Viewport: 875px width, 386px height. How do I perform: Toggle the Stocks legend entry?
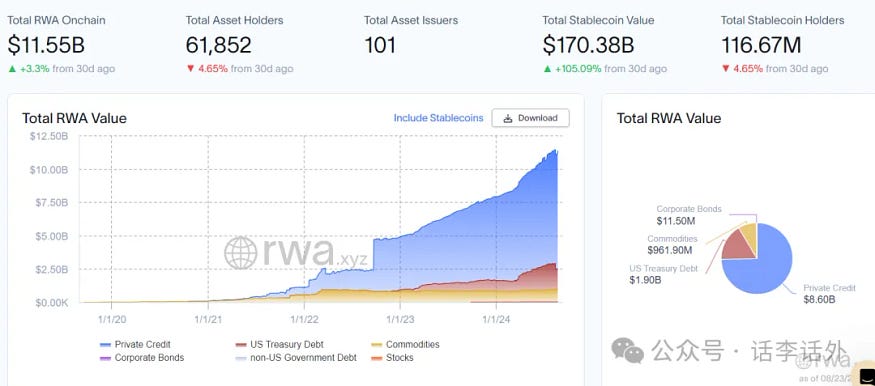(x=392, y=358)
